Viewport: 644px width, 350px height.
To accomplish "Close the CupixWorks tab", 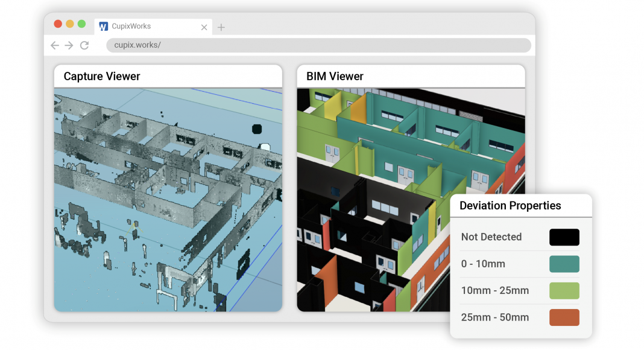I will 204,27.
